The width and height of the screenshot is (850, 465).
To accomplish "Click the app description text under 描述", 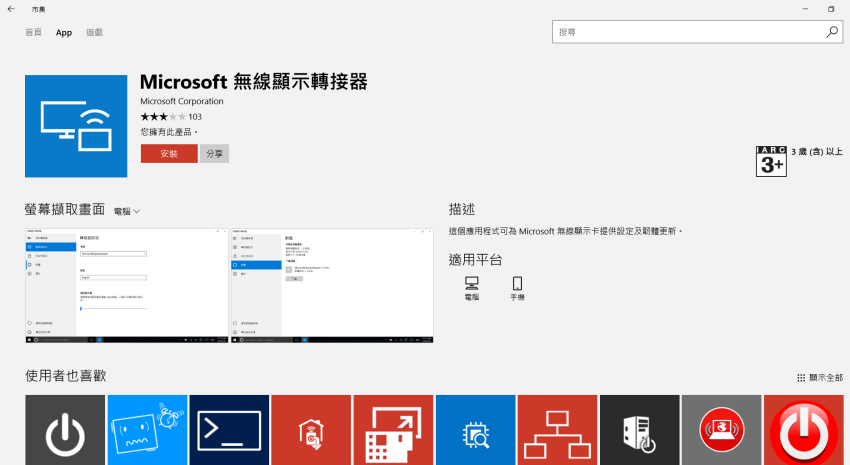I will coord(565,231).
